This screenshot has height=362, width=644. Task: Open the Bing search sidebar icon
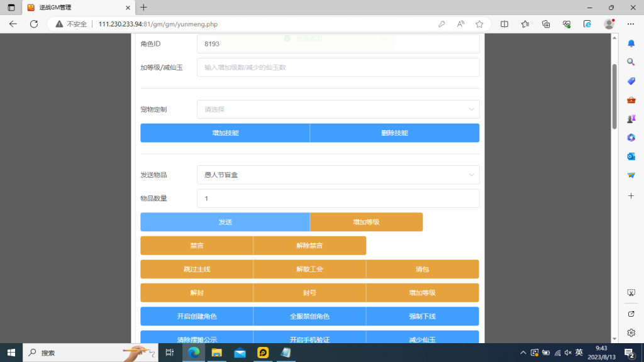tap(631, 62)
